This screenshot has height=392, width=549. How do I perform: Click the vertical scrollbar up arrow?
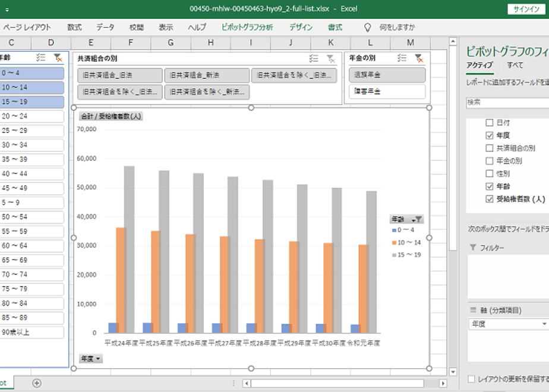[x=453, y=42]
